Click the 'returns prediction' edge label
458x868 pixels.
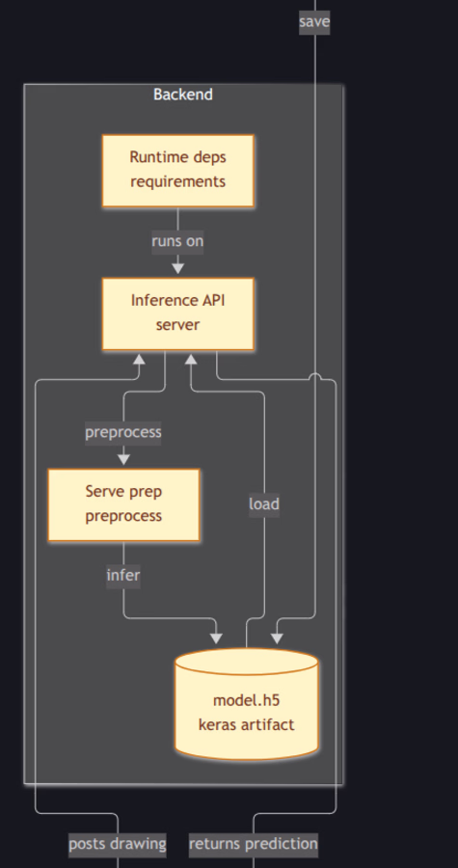pos(254,844)
